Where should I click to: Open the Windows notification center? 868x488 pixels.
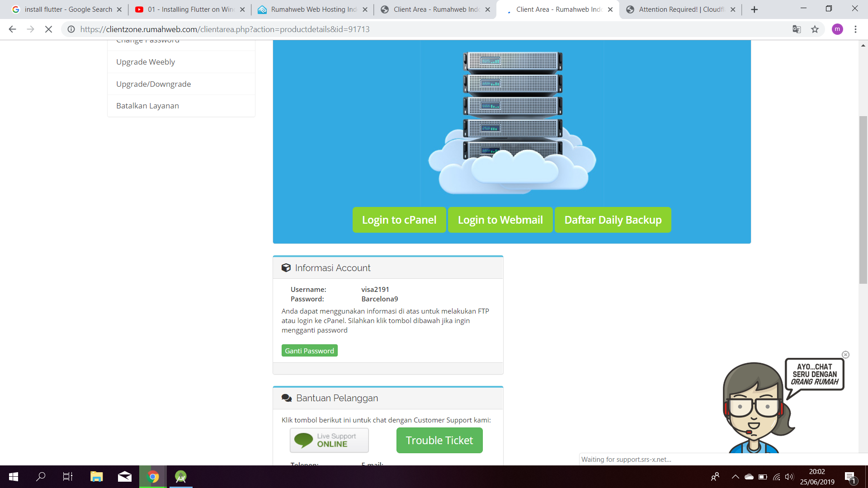tap(850, 477)
